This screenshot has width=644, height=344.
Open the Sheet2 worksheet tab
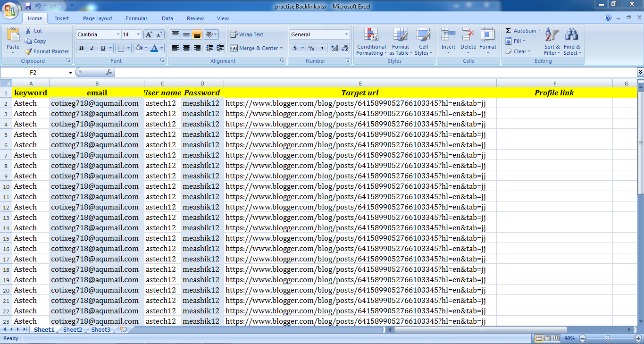click(72, 330)
